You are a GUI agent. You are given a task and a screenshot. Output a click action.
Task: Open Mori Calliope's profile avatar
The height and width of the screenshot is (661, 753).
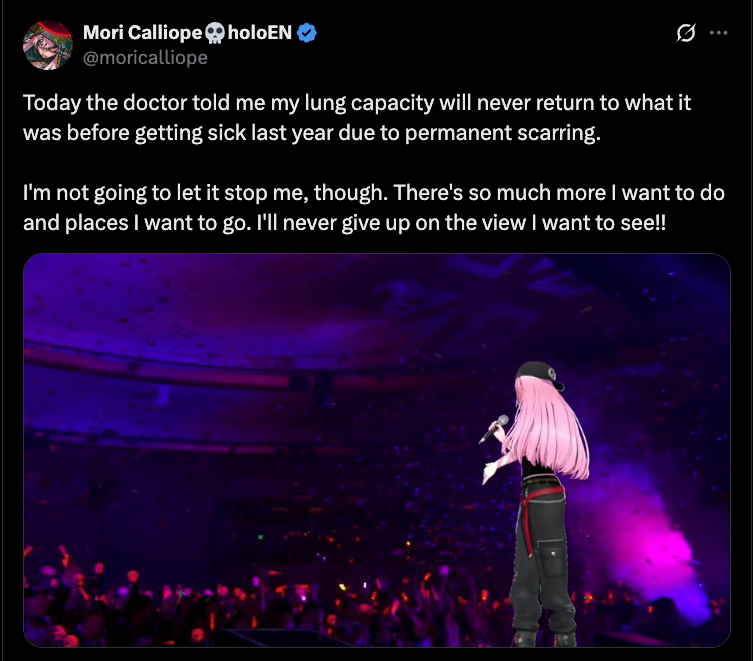[48, 45]
